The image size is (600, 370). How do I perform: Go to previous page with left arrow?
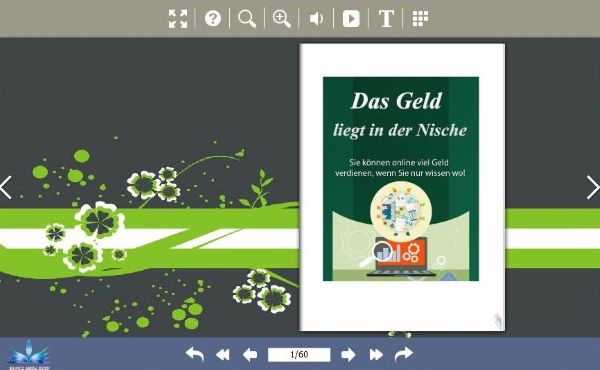[250, 355]
